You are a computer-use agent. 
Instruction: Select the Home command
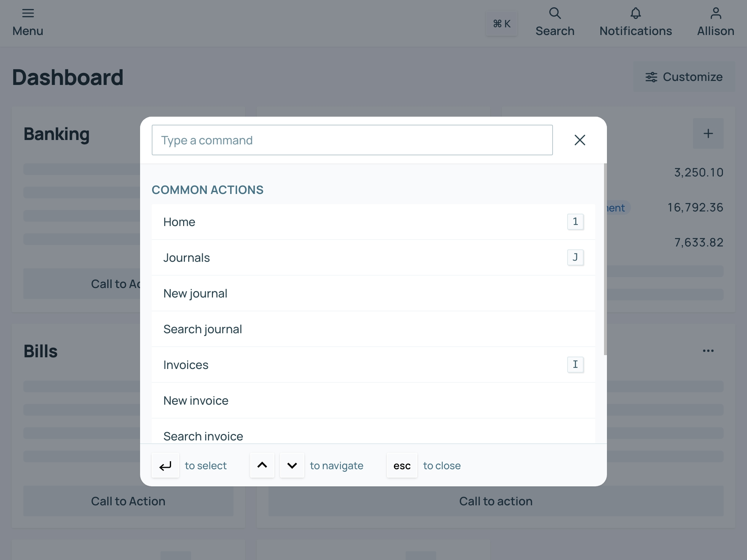point(373,222)
